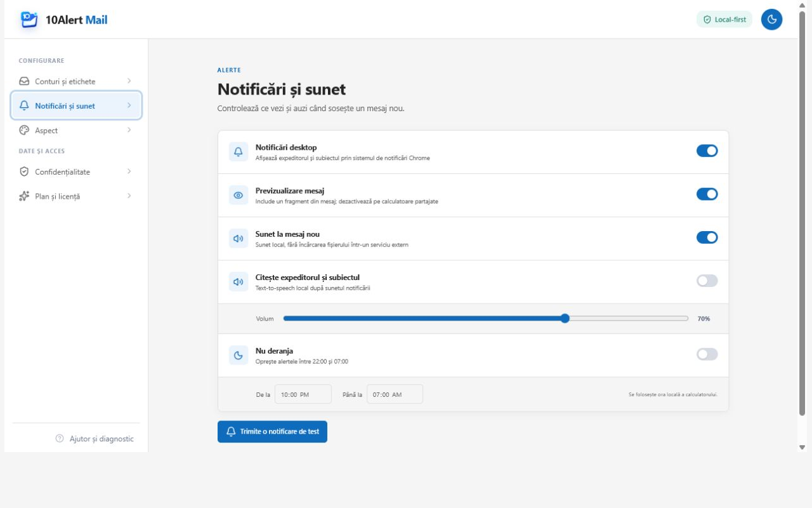Click the bell icon in Notificări desktop row
This screenshot has width=812, height=508.
pyautogui.click(x=239, y=152)
